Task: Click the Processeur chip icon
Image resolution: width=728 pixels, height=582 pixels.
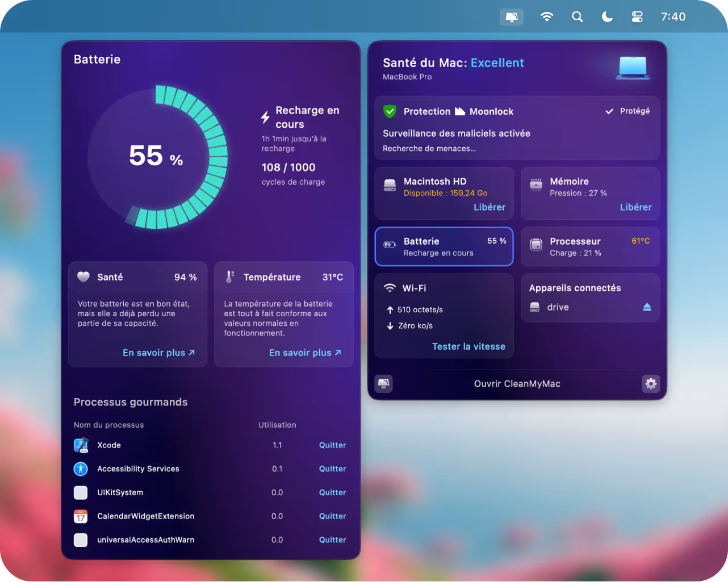Action: pos(536,245)
